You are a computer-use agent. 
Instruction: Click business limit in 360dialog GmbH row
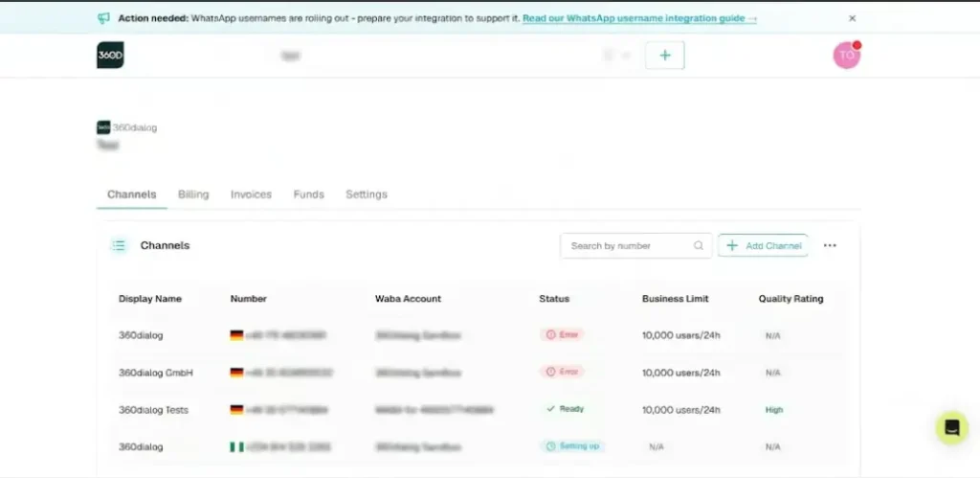click(681, 373)
